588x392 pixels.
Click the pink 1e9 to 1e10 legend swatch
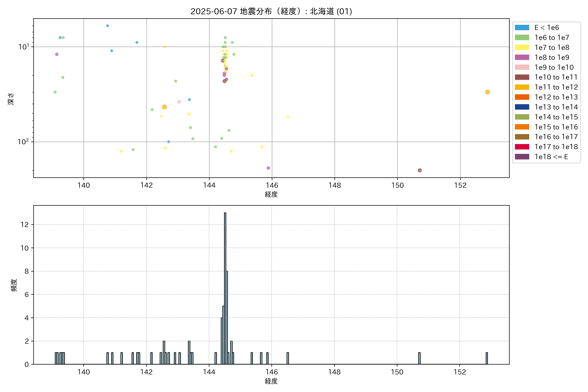pyautogui.click(x=522, y=67)
